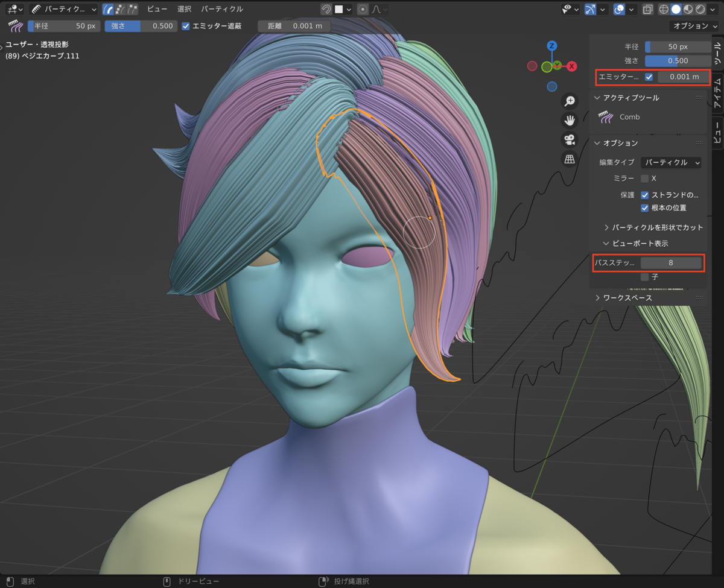Image resolution: width=724 pixels, height=588 pixels.
Task: Select path select mode icon
Action: (107, 9)
